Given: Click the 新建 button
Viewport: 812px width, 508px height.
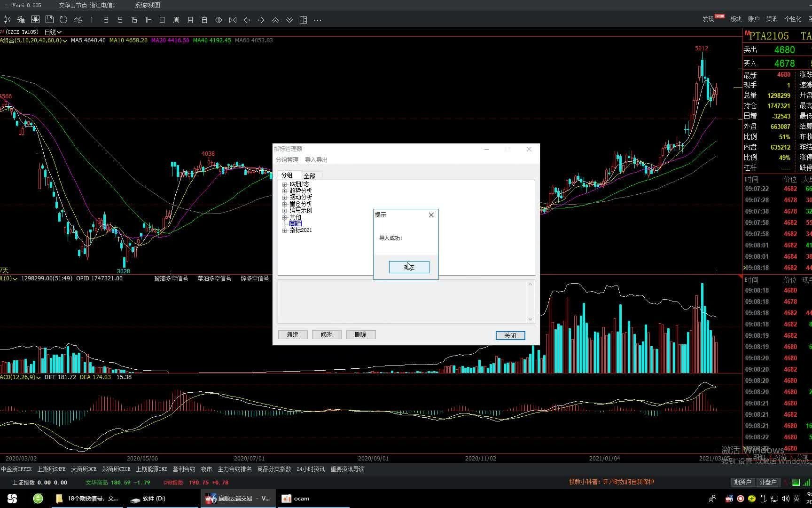Looking at the screenshot, I should click(293, 334).
